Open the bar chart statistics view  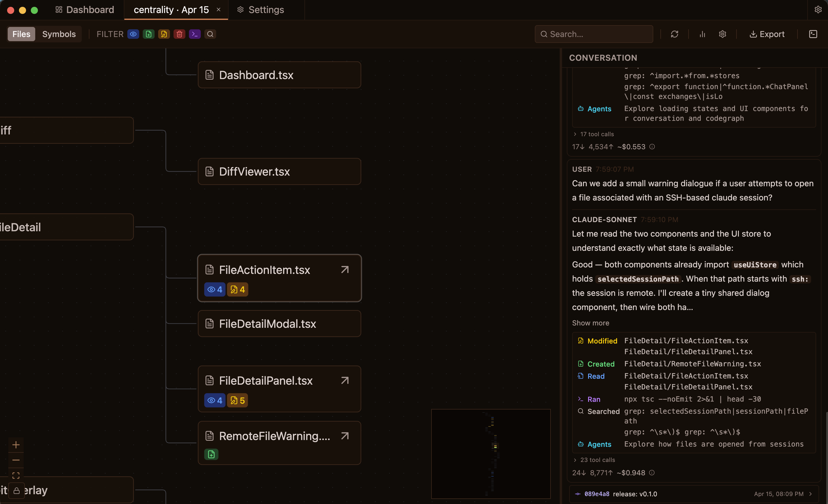click(x=702, y=34)
